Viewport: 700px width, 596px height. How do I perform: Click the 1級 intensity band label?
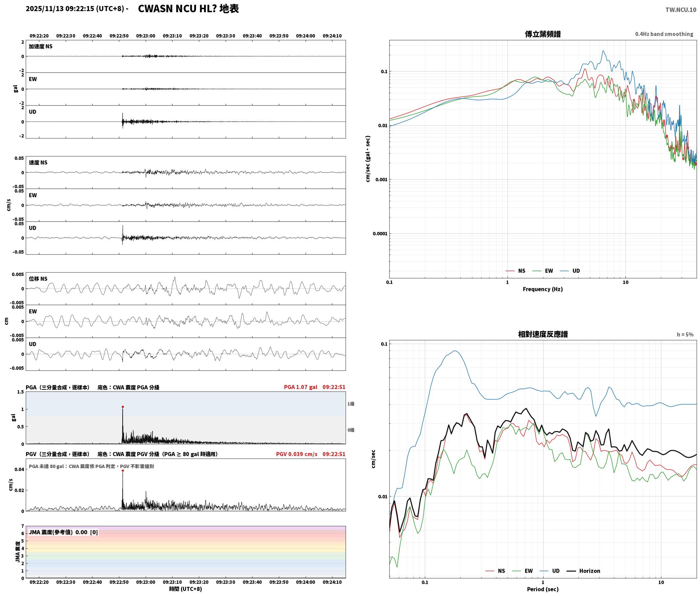click(x=351, y=404)
